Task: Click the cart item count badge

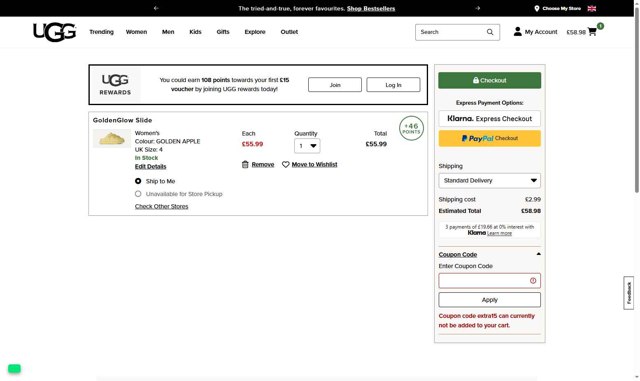Action: point(600,26)
